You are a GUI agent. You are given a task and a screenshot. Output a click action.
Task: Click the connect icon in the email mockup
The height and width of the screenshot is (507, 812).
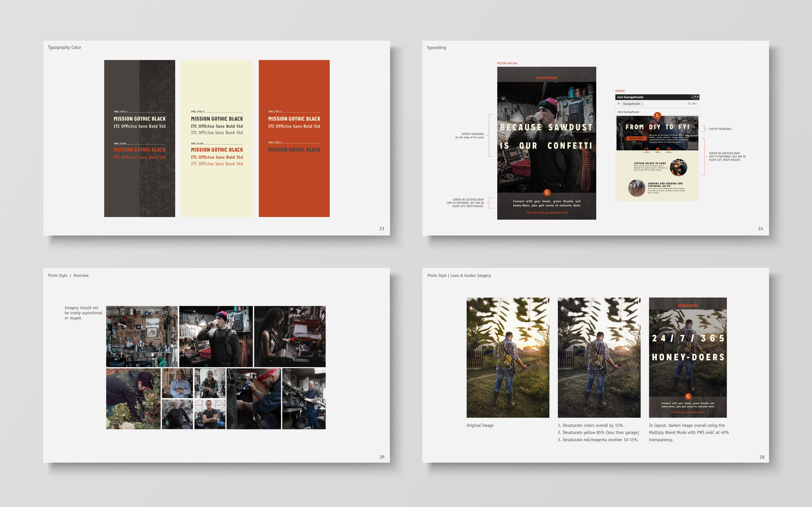click(x=646, y=149)
